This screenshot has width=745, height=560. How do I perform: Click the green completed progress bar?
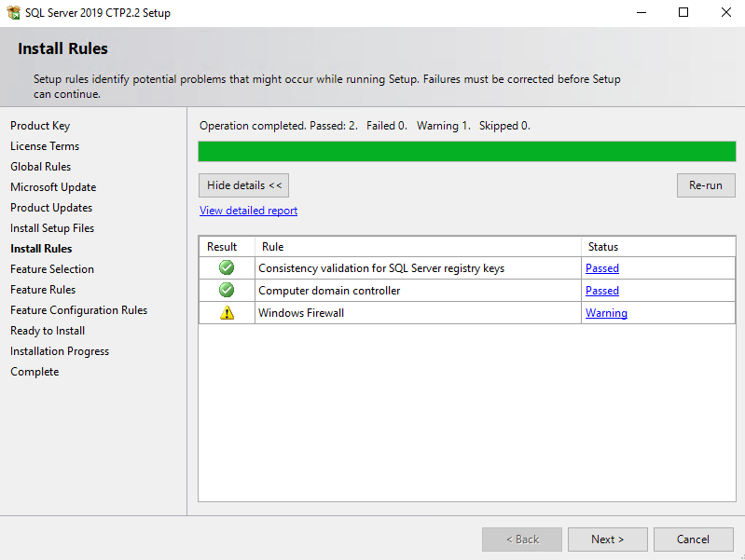(x=467, y=152)
